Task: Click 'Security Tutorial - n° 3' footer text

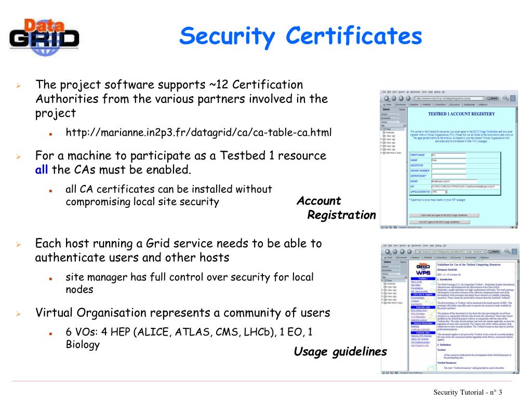Action: point(468,392)
